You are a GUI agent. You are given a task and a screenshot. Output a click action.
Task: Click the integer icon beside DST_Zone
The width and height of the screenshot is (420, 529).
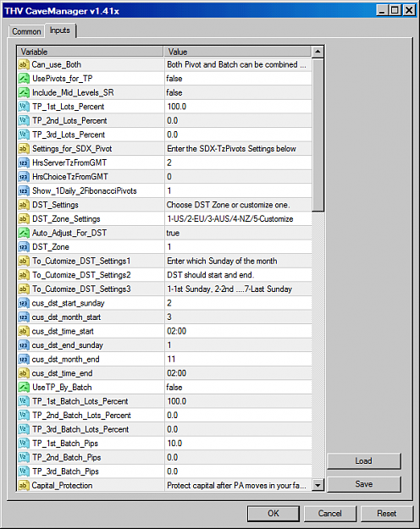24,247
